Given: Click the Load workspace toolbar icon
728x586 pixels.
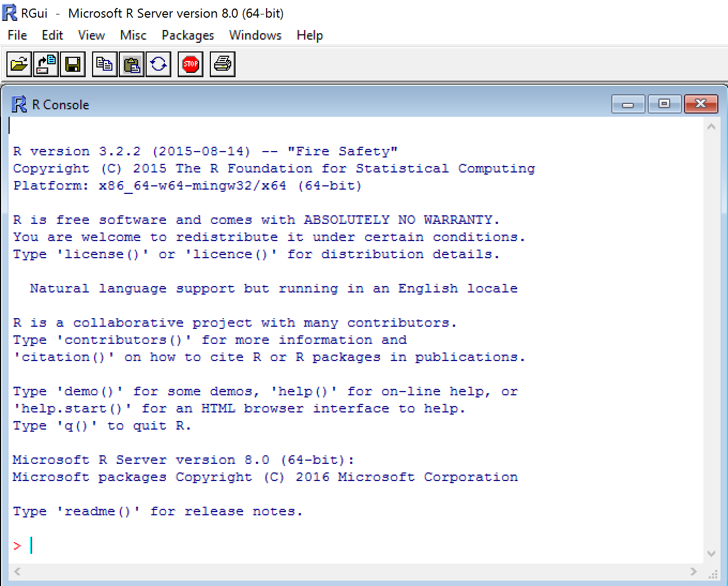Looking at the screenshot, I should click(45, 64).
